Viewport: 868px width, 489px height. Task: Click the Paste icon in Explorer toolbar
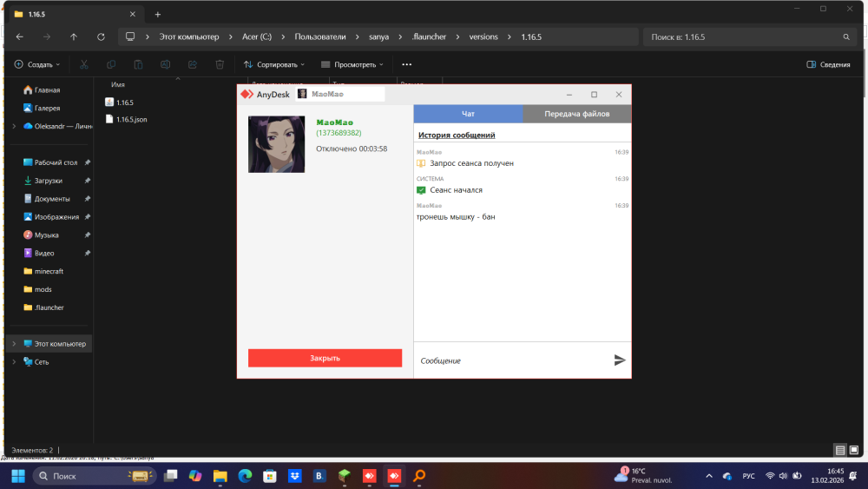click(138, 64)
